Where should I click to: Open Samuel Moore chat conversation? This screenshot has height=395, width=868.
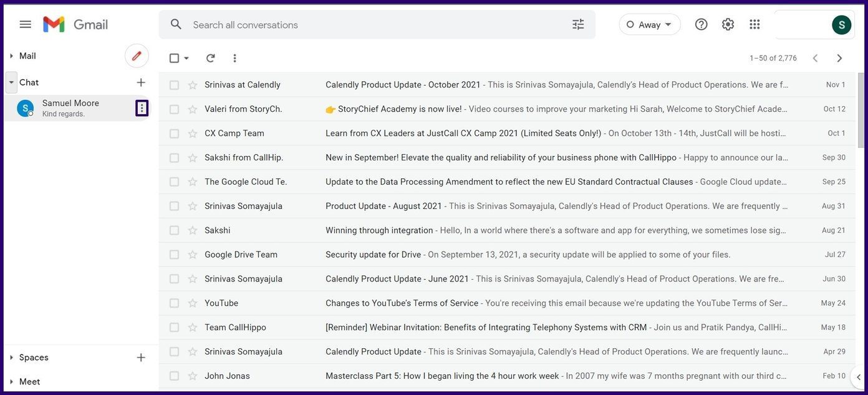(x=70, y=108)
